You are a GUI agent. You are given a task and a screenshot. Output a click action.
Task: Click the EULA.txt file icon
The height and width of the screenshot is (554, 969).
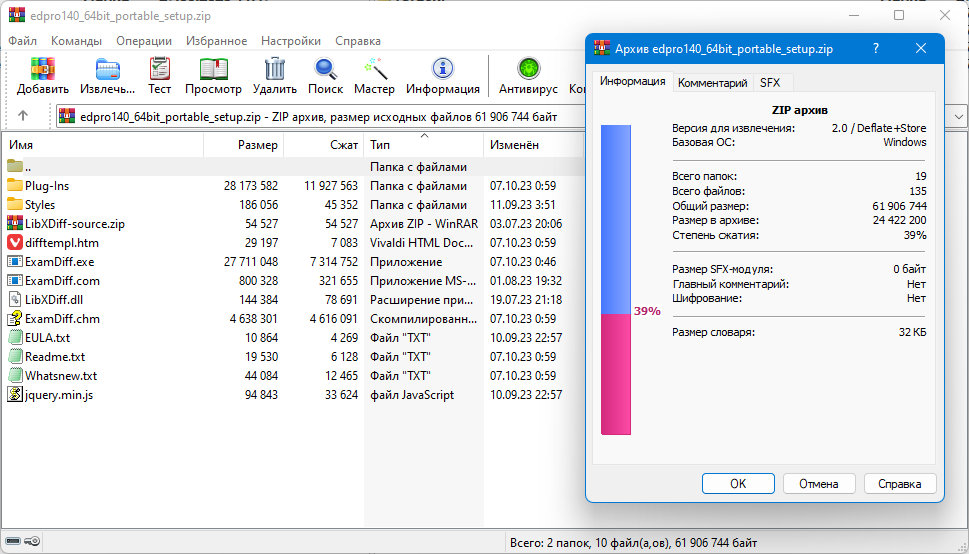pos(15,338)
